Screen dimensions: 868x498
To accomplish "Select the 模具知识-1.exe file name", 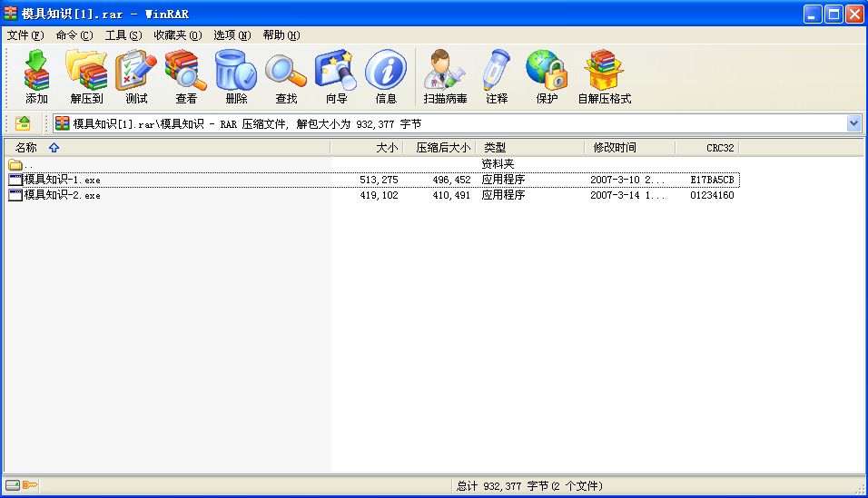I will click(62, 180).
